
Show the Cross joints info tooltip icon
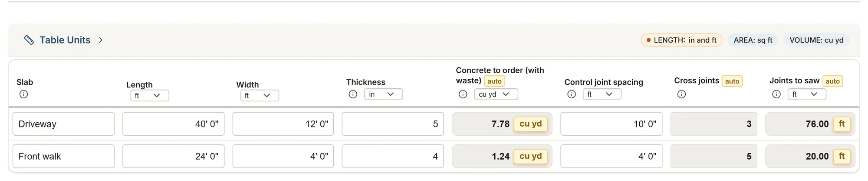pos(682,94)
